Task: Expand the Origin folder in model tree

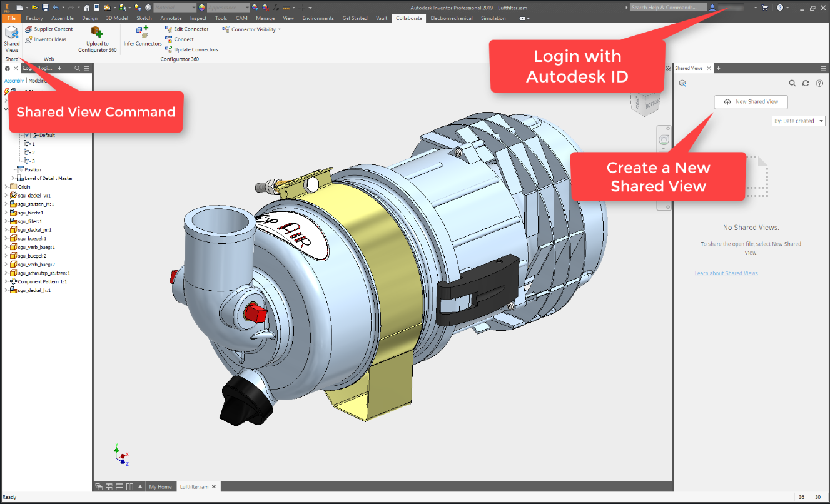Action: click(6, 187)
